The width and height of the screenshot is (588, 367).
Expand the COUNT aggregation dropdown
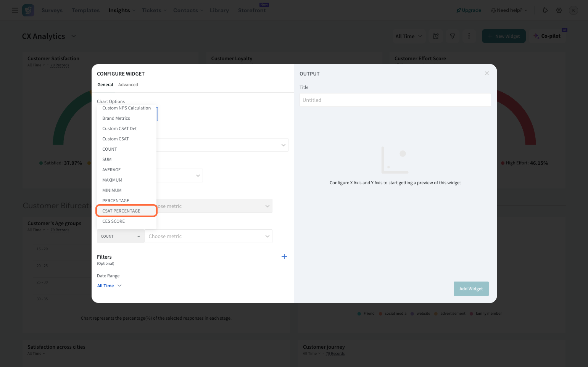(121, 237)
